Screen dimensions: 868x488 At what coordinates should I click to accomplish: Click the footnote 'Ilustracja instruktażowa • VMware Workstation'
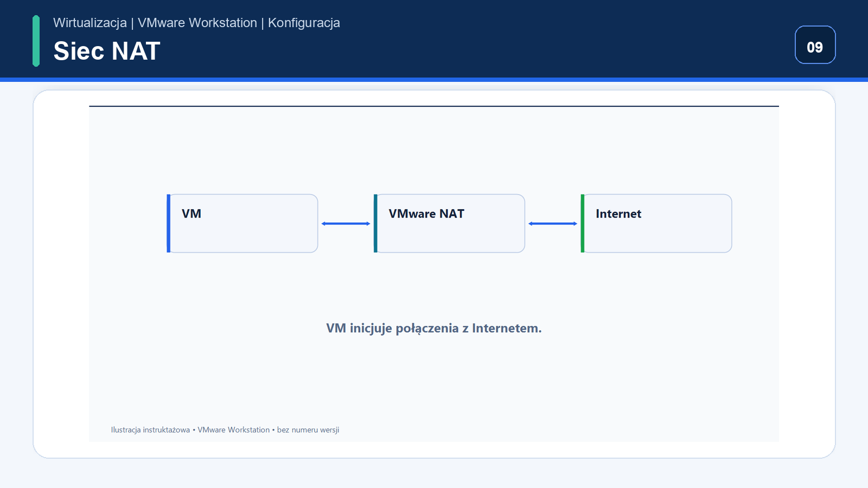point(190,430)
